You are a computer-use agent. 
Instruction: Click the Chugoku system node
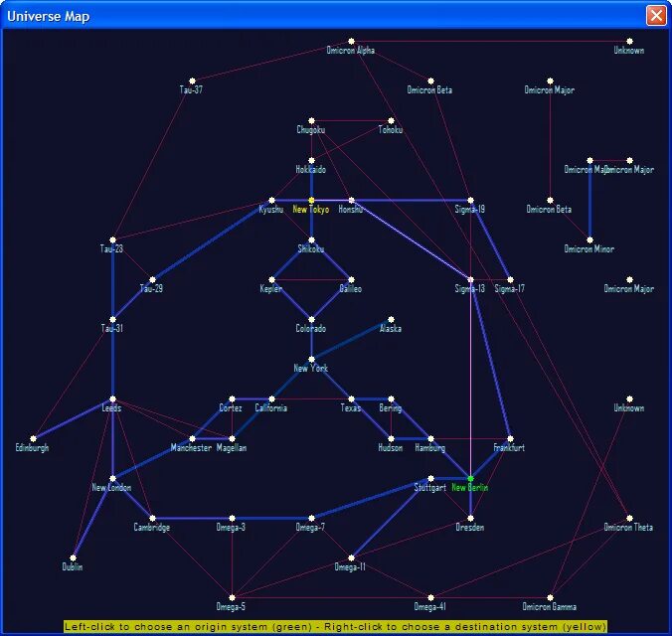click(x=311, y=121)
